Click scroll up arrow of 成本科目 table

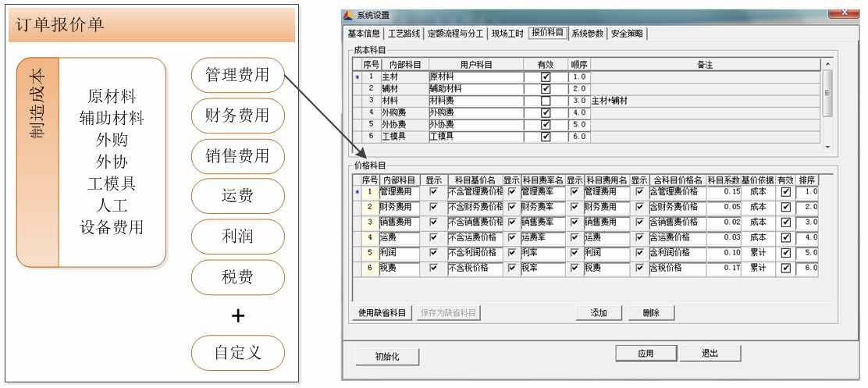click(x=827, y=64)
